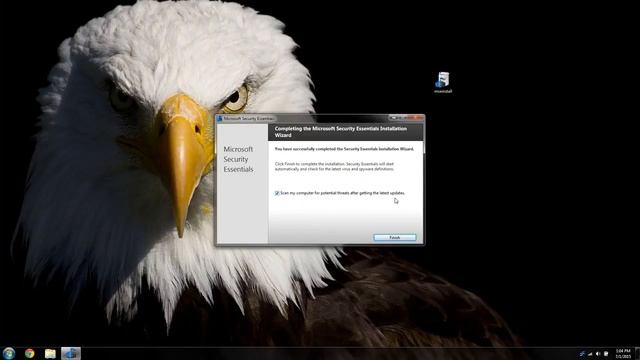Open Windows Explorer folder on taskbar
The height and width of the screenshot is (360, 640).
50,353
